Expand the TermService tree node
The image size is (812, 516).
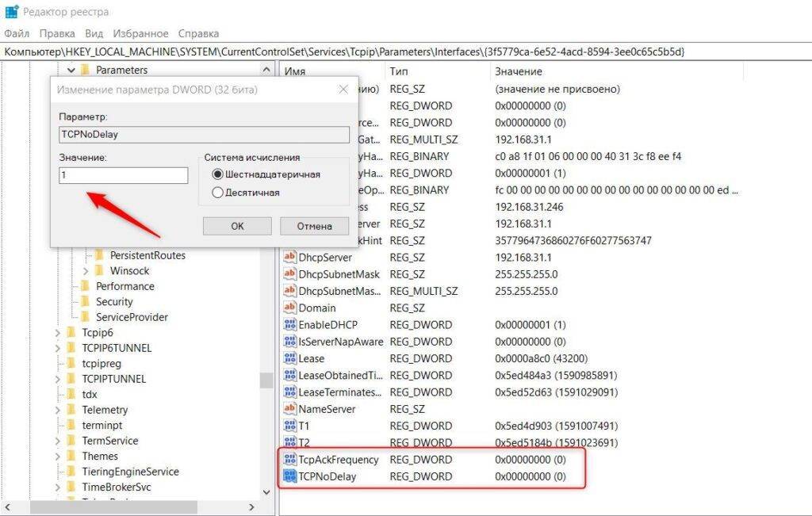(57, 441)
